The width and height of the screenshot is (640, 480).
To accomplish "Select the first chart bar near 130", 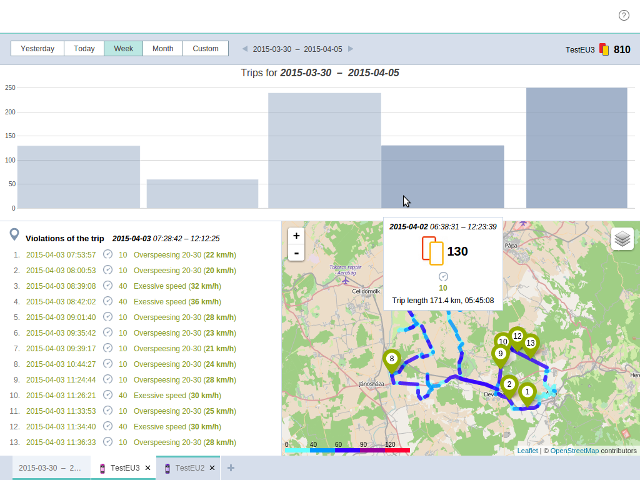I will coord(78,177).
